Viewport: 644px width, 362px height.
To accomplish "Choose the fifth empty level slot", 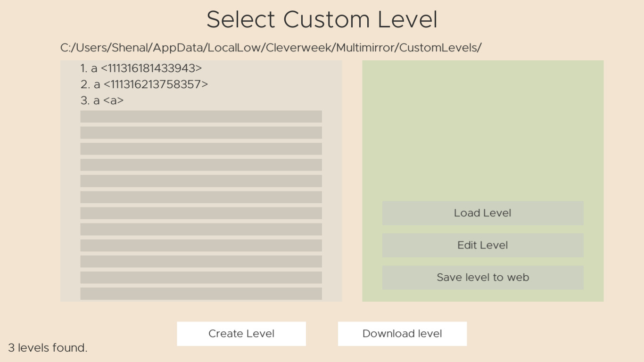I will point(201,181).
